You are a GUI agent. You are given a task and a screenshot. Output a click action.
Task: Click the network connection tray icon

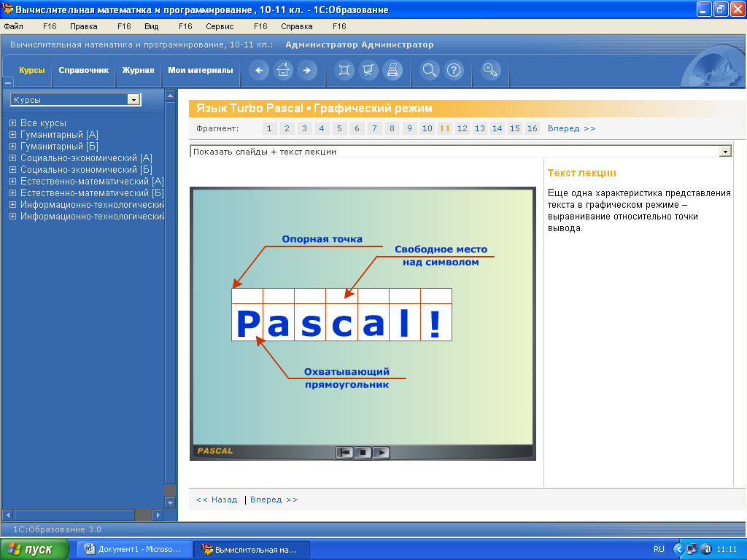692,549
